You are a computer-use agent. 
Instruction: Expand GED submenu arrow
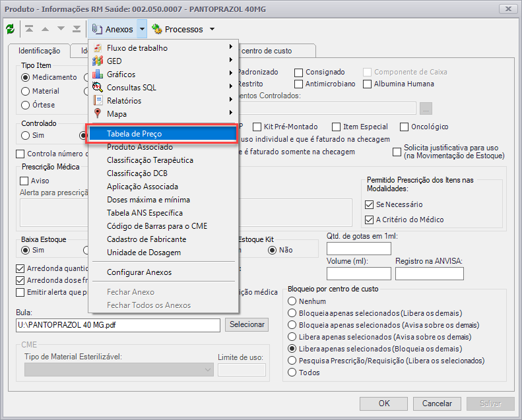point(231,60)
